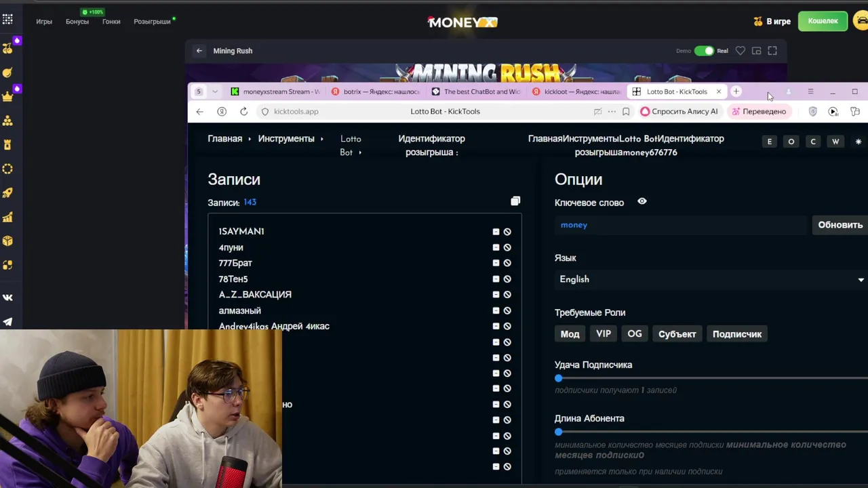Remove the алмазный entry with minus icon
868x488 pixels.
[496, 310]
